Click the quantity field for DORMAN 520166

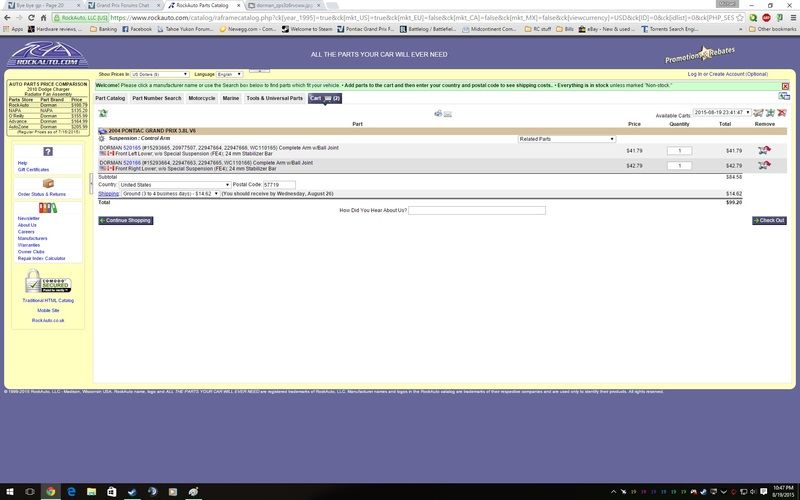[x=679, y=166]
